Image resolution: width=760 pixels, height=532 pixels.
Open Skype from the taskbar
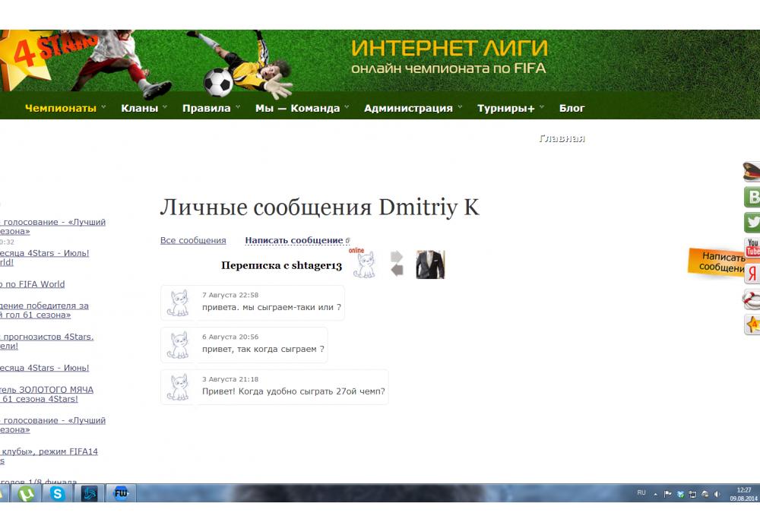(x=58, y=493)
